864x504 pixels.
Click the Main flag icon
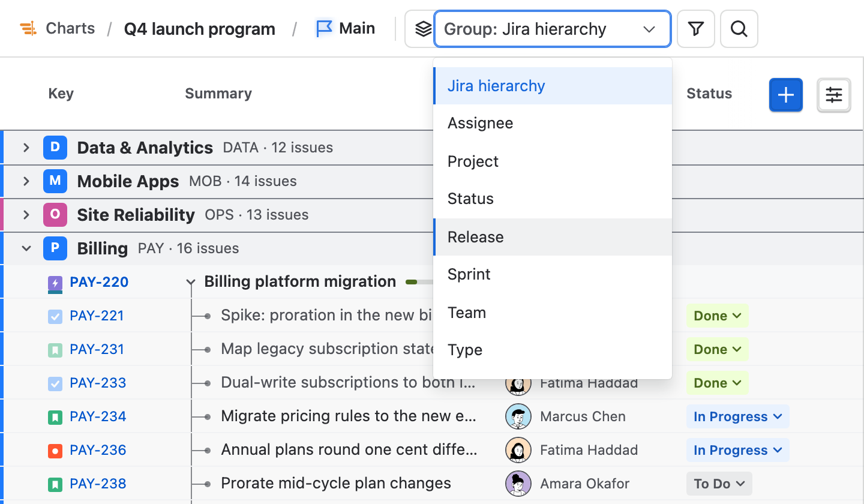coord(325,28)
